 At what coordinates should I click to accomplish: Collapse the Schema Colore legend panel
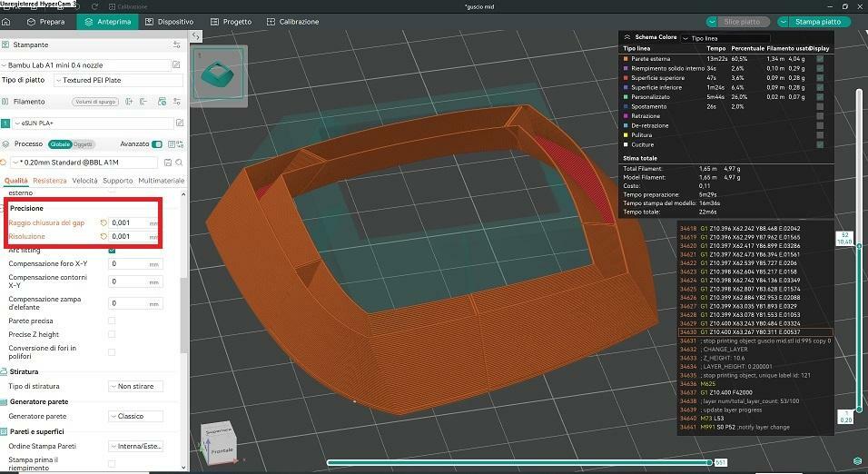pos(627,37)
